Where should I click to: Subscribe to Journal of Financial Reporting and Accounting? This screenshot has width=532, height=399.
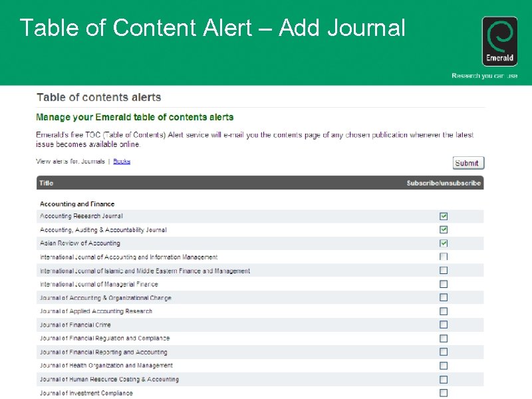click(x=444, y=352)
